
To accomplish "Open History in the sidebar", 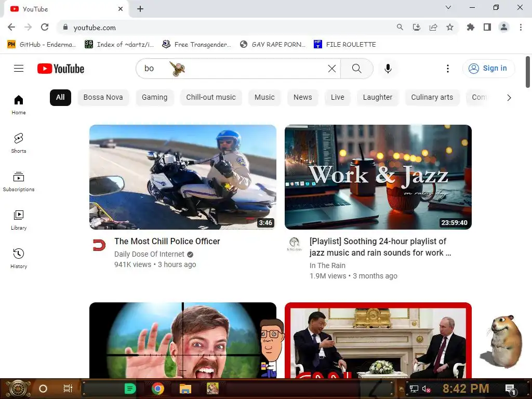I will pyautogui.click(x=19, y=258).
